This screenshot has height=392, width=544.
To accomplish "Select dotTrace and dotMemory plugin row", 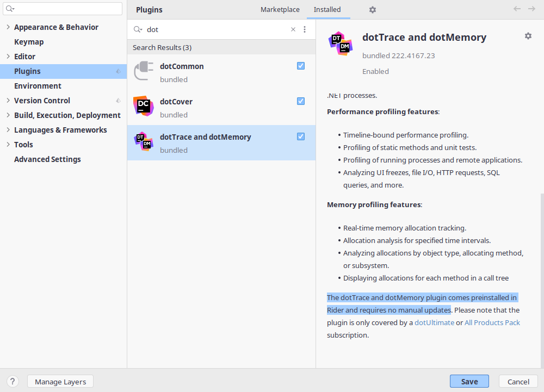I will coord(221,143).
